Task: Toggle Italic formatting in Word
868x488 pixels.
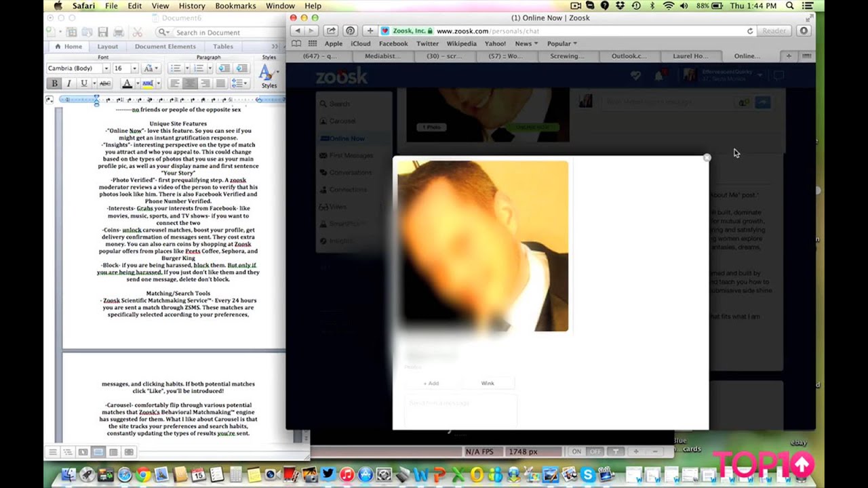Action: [68, 83]
